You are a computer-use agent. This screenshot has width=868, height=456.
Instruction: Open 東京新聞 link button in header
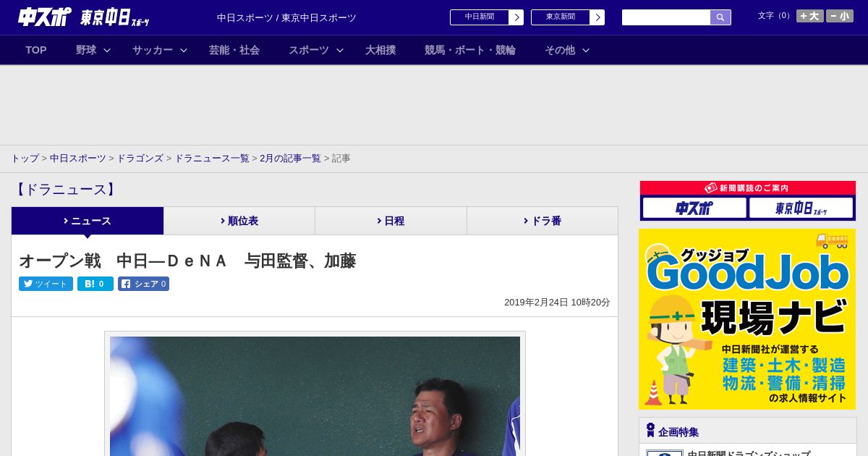561,17
